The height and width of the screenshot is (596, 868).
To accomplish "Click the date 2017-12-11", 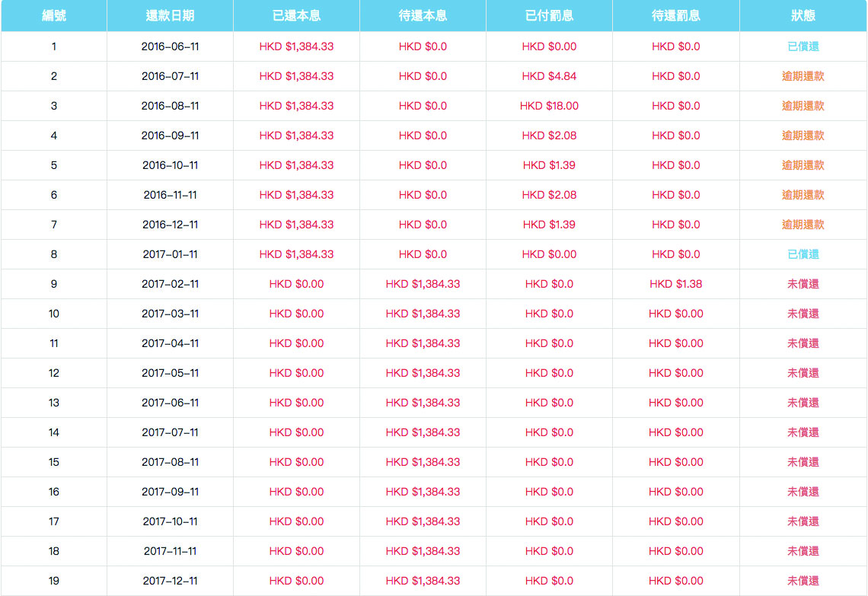I will [x=170, y=581].
